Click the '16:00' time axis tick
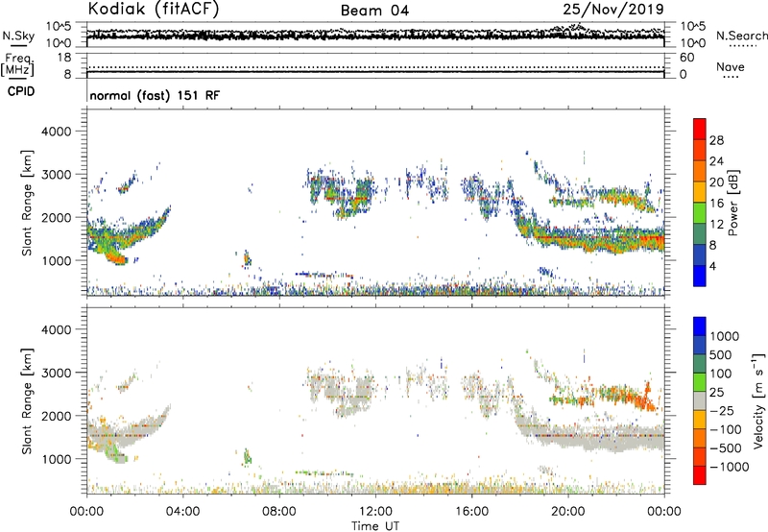 pos(471,512)
